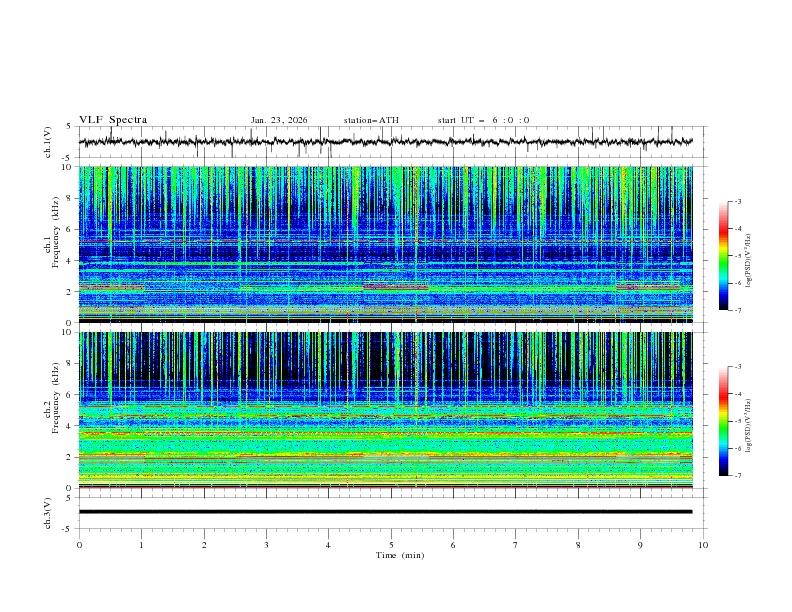Select the "ch.1 Frequency (kHz)" axis label
Viewport: 792px width, 612px height.
(x=52, y=232)
